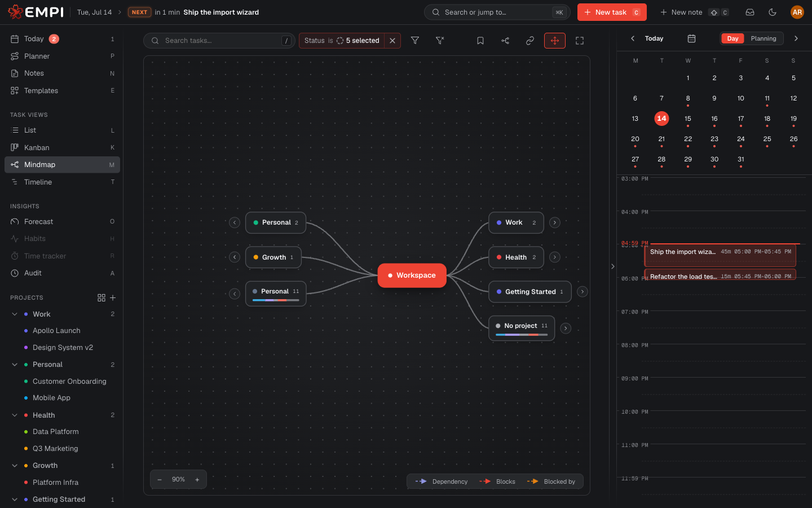
Task: Add a new project plus icon
Action: click(x=113, y=297)
